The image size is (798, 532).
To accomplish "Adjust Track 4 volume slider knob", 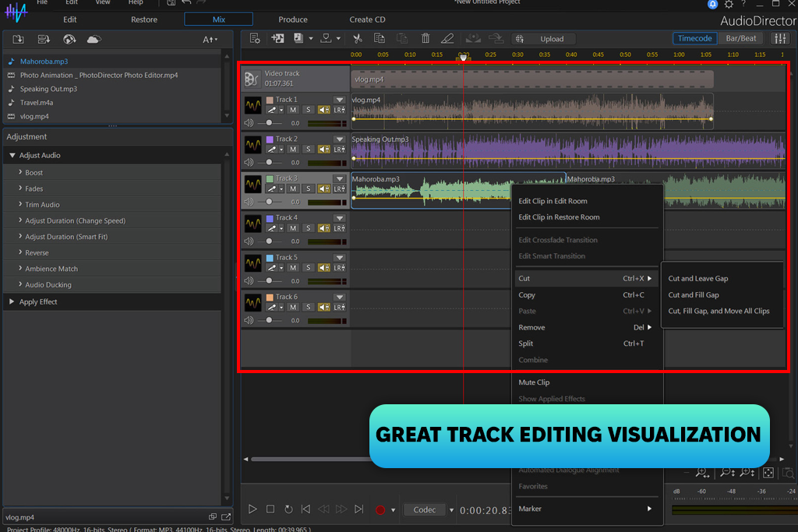I will pos(269,241).
